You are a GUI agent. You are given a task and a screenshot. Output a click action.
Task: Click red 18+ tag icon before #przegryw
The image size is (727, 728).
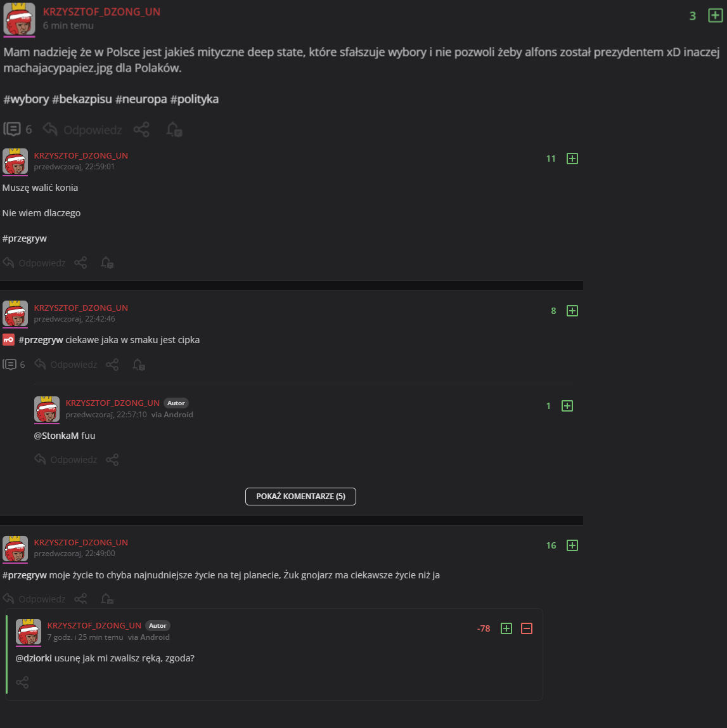pyautogui.click(x=8, y=340)
